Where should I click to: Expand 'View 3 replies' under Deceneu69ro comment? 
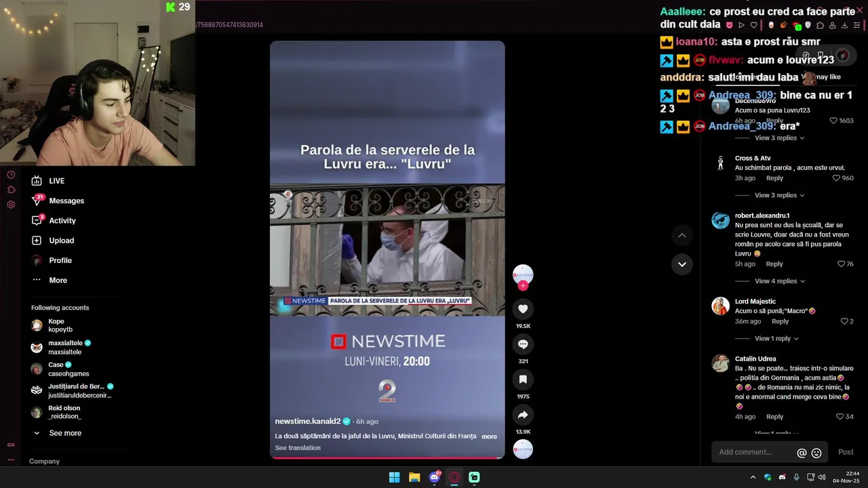click(779, 138)
